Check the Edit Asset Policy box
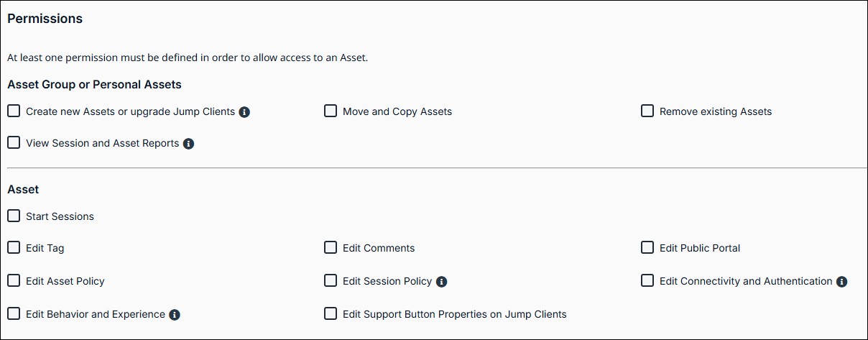The image size is (868, 340). click(x=14, y=281)
